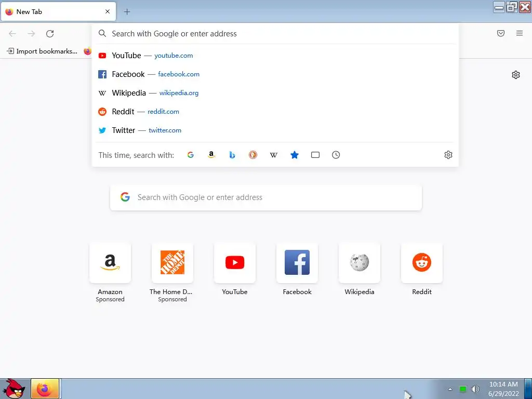This screenshot has height=399, width=532.
Task: Choose the Reddit suggestion row
Action: click(x=275, y=112)
